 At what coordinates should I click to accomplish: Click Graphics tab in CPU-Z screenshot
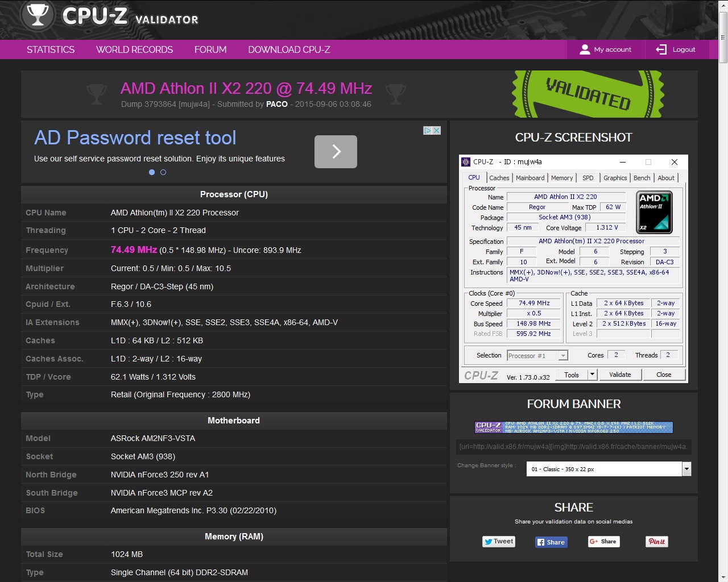coord(615,178)
